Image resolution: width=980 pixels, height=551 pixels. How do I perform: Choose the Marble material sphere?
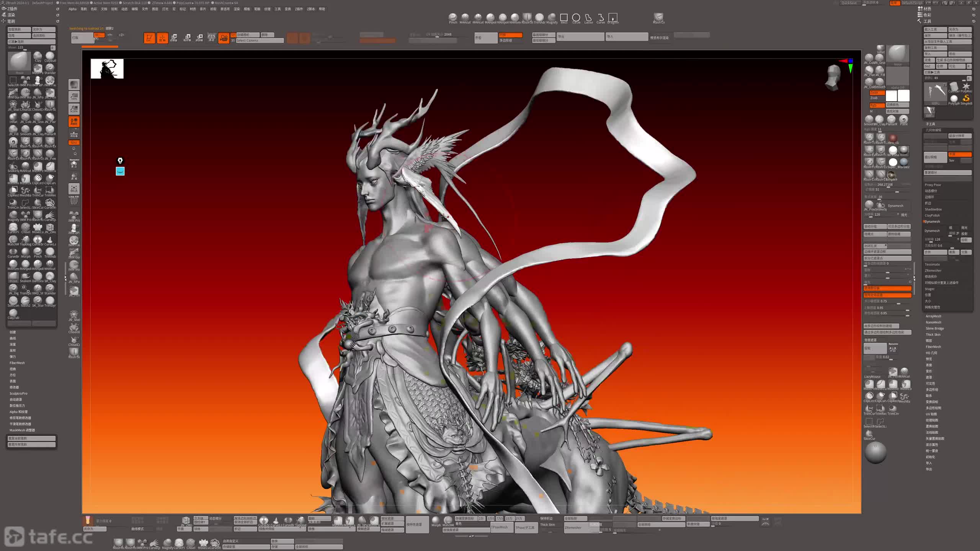point(904,163)
